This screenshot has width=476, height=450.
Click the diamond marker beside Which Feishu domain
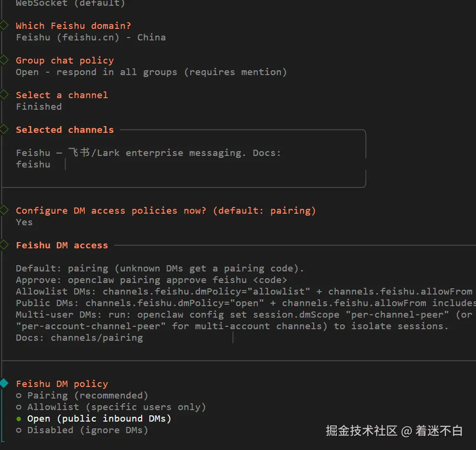[x=4, y=26]
